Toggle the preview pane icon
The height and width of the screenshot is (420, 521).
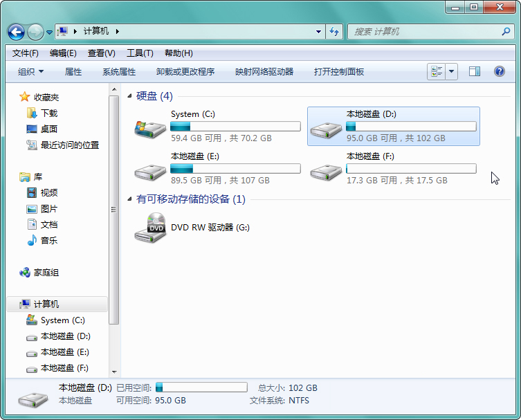[x=475, y=71]
